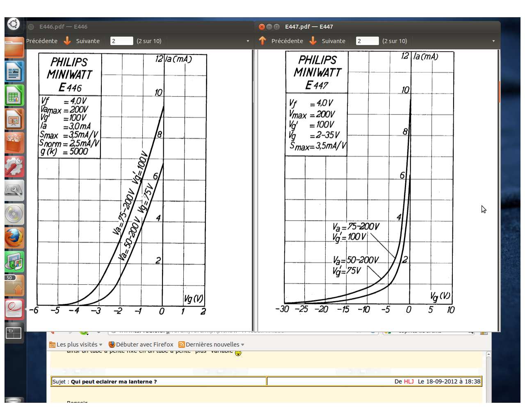Go to Précédente page in E447 window
Screen dimensions: 525x420
pyautogui.click(x=287, y=41)
